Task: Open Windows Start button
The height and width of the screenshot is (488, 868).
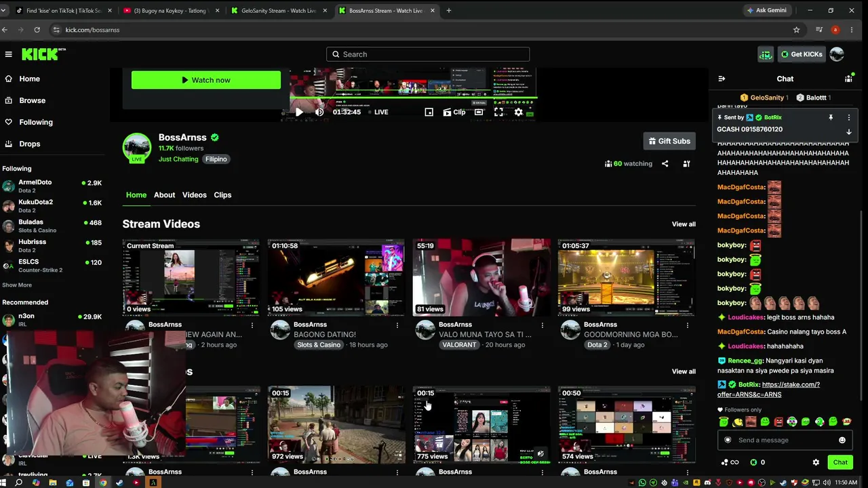Action: coord(4,483)
